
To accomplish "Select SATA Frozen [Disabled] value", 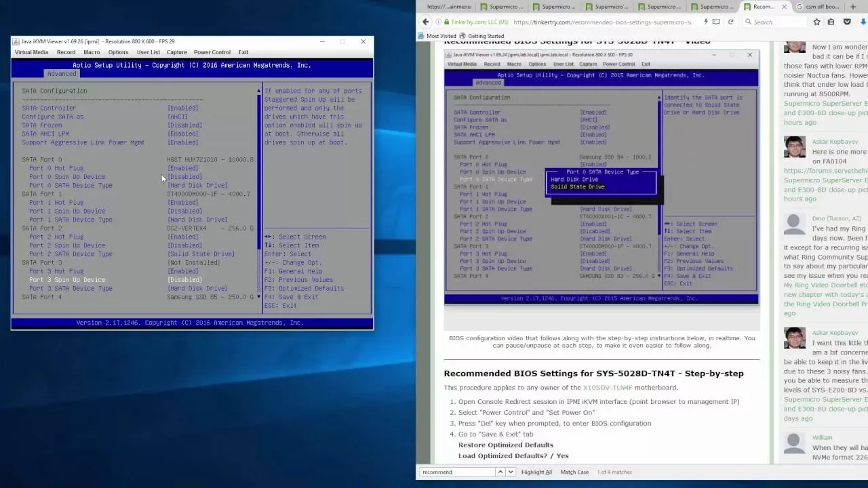I will (184, 125).
